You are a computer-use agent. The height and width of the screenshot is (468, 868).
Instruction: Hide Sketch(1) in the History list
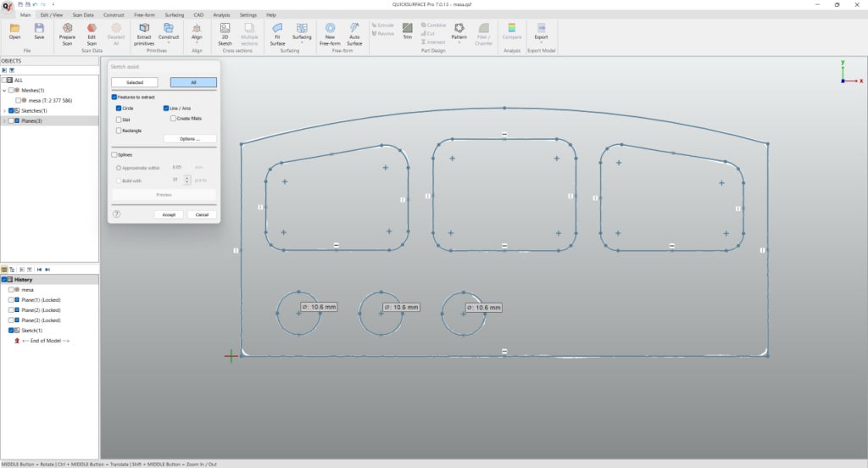click(12, 331)
